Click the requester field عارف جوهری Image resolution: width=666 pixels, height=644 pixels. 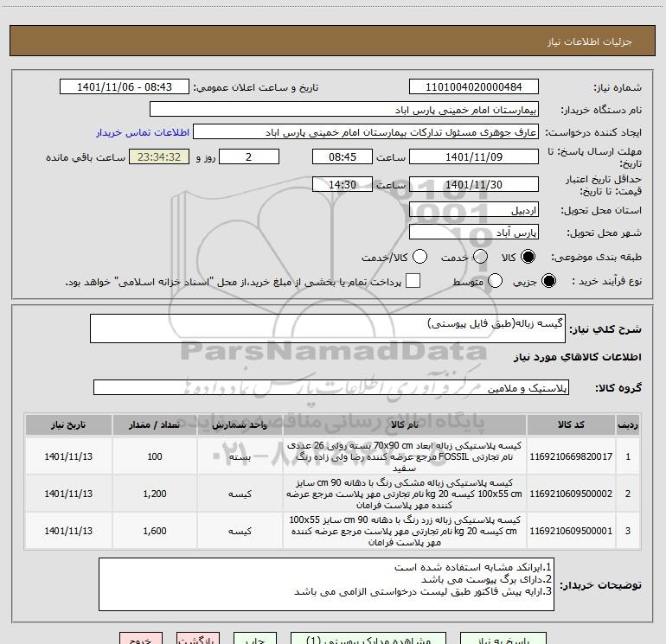click(x=366, y=131)
